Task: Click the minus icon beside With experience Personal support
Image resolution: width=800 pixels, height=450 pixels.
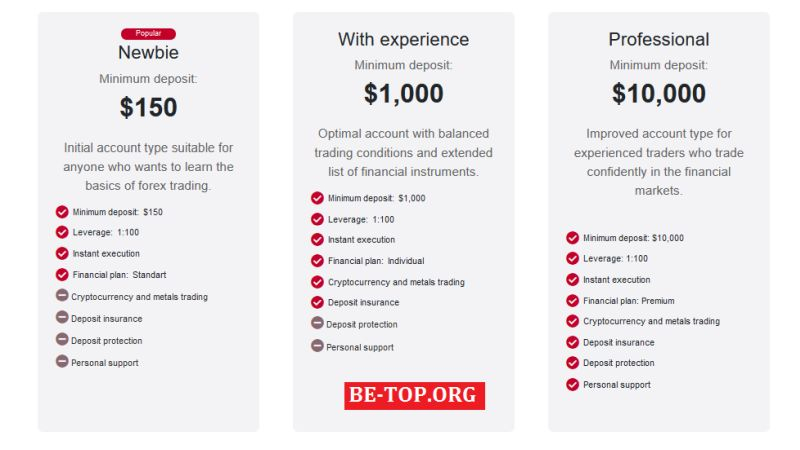Action: click(317, 346)
